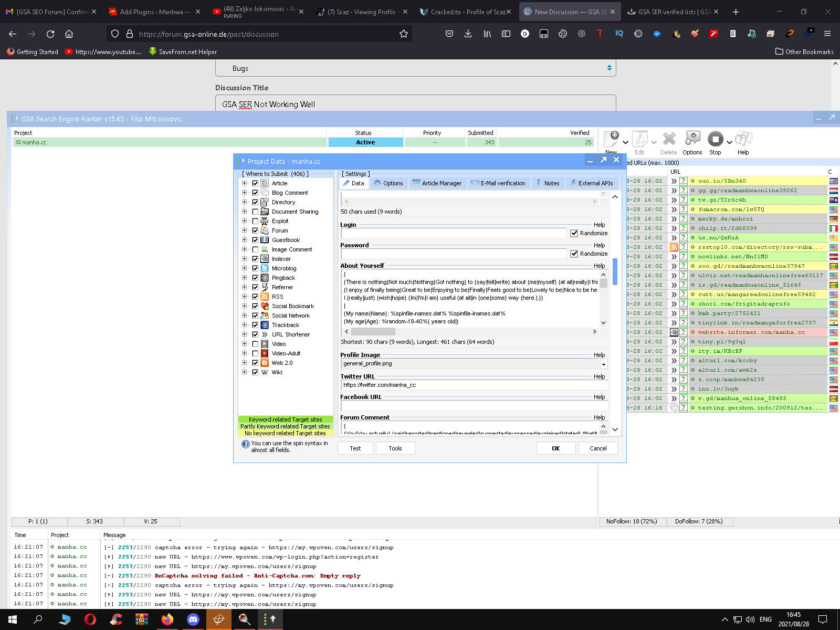This screenshot has height=630, width=840.
Task: Click the Tools button
Action: click(395, 448)
